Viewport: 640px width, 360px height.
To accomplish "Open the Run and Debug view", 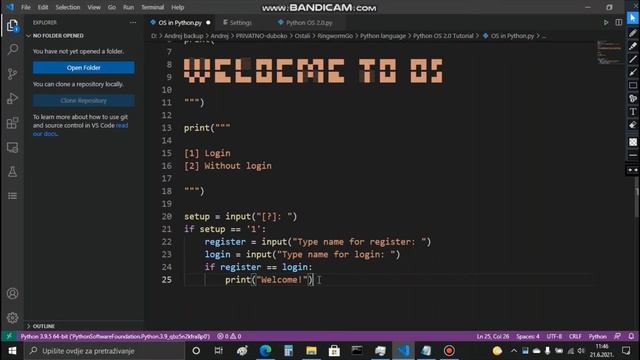I will point(12,98).
